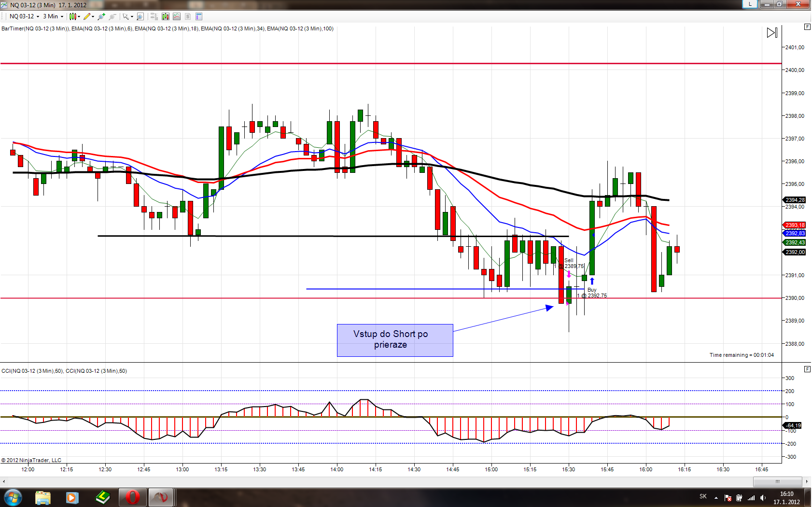The image size is (812, 507).
Task: Click the 2392,43 green price marker
Action: point(794,242)
